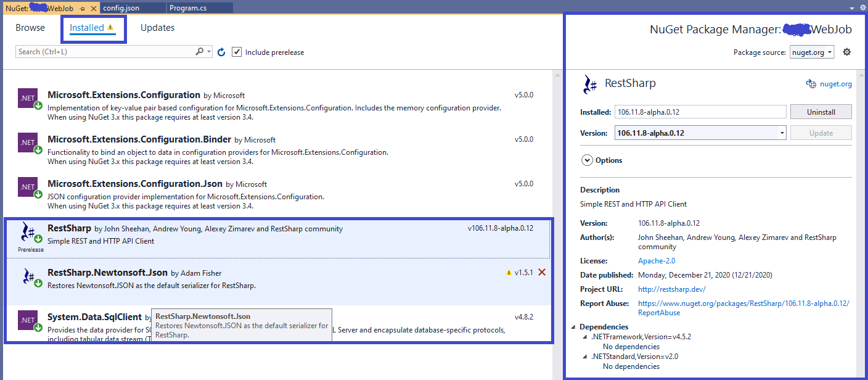Click the RestSharp.Newtonsoft.Json package icon

tap(28, 277)
